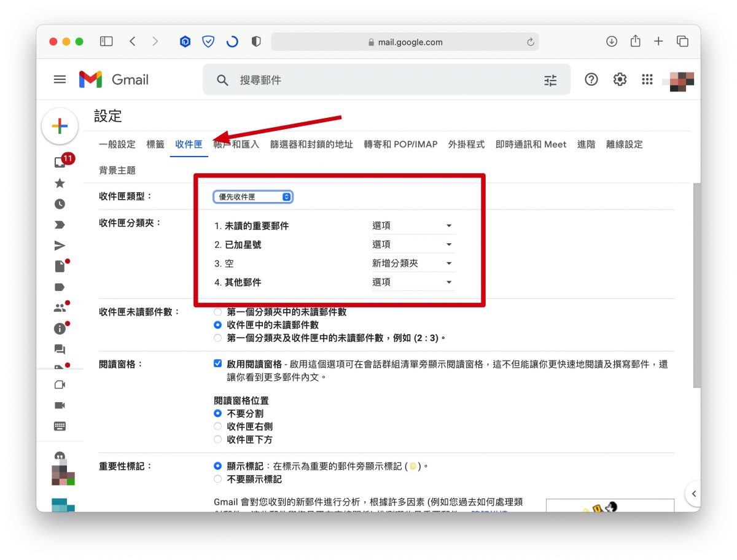Click the 1. 未讀的重要郵件 section label

click(251, 226)
